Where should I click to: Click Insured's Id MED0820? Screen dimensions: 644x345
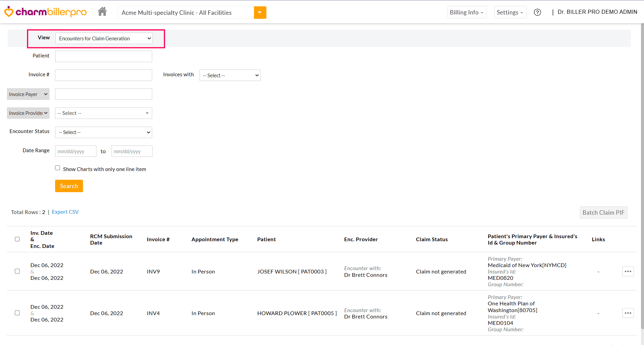point(501,278)
